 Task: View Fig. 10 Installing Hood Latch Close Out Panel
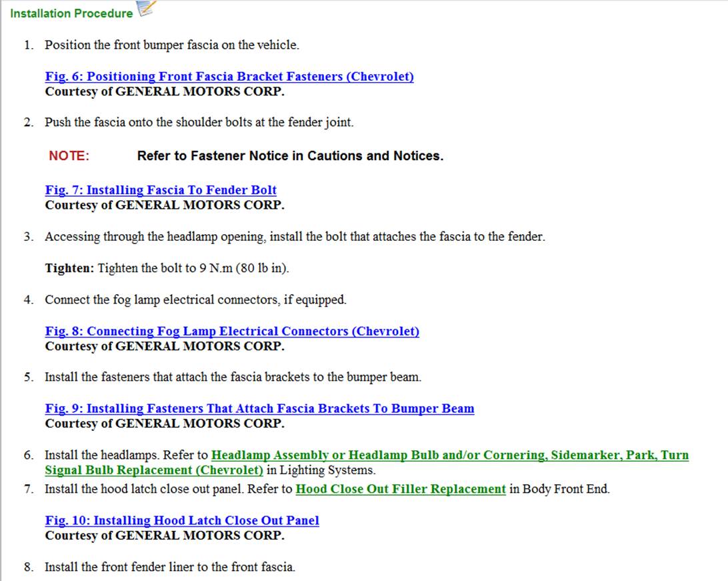(x=181, y=520)
